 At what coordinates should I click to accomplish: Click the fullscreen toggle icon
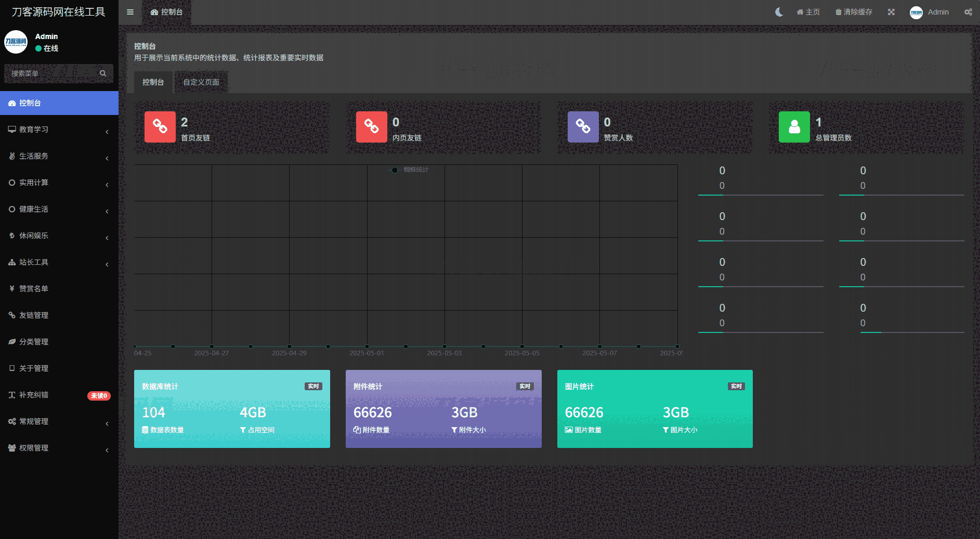pyautogui.click(x=891, y=12)
